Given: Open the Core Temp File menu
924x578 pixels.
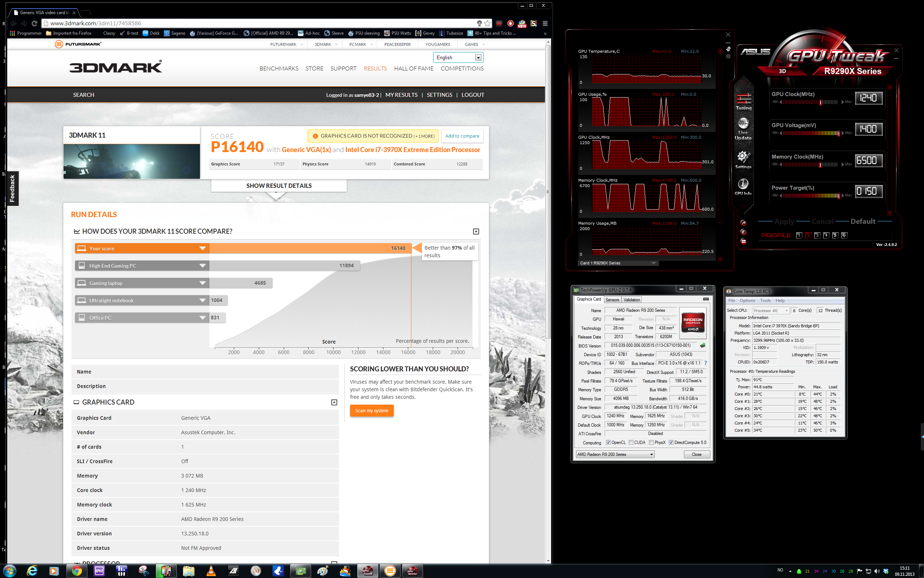Looking at the screenshot, I should (x=732, y=301).
